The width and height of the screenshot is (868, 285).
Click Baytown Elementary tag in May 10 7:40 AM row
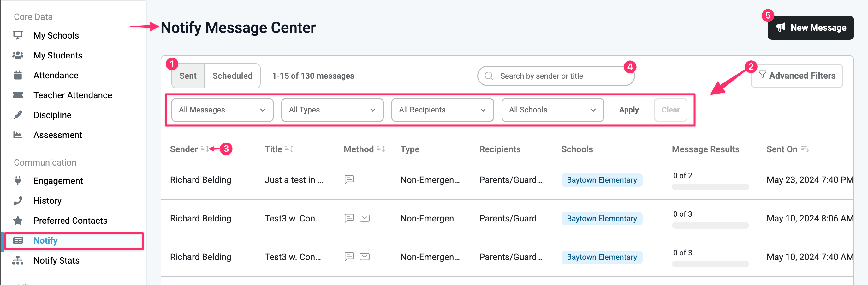(602, 257)
